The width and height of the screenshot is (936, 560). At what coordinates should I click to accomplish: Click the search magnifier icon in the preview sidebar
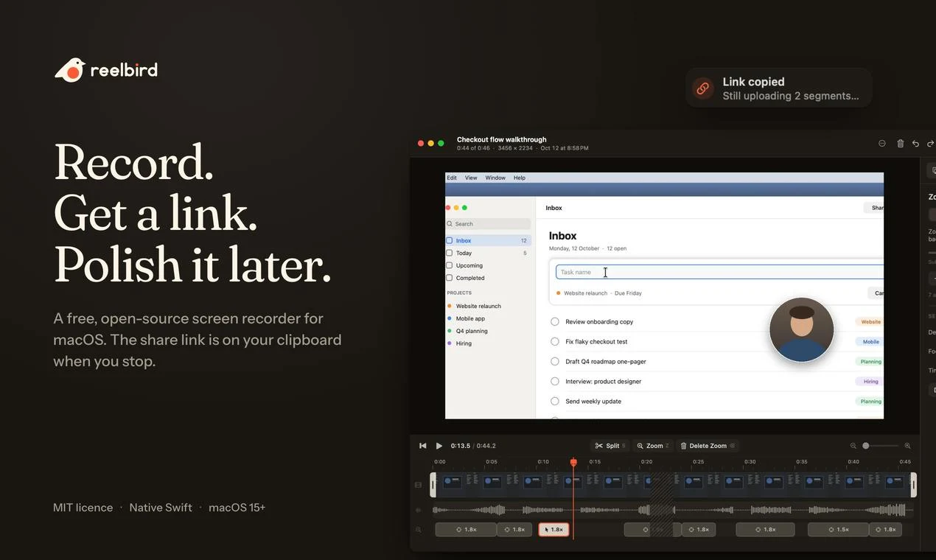(x=450, y=224)
